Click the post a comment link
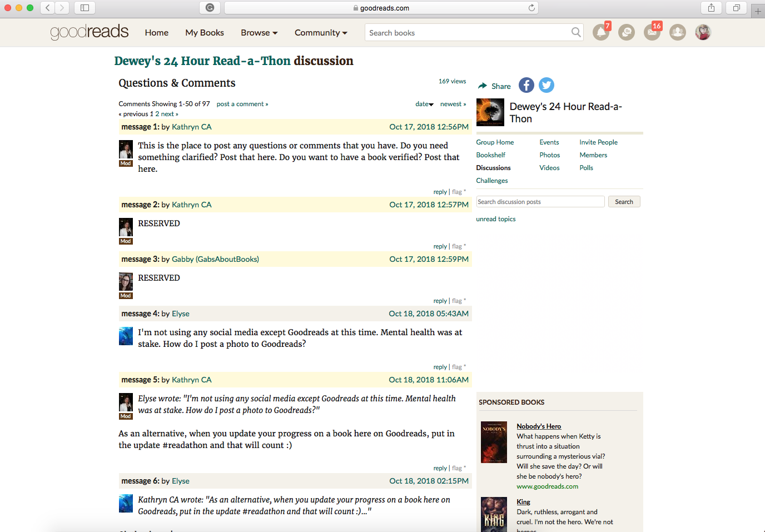This screenshot has height=532, width=765. pos(242,104)
